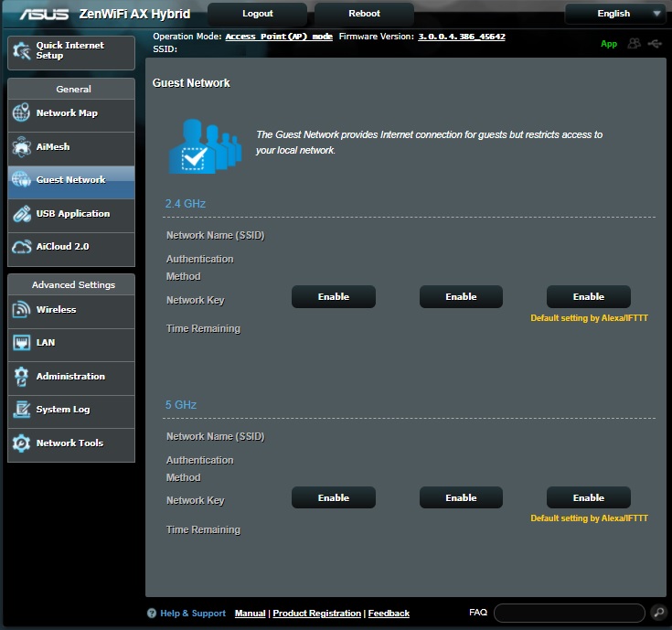672x630 pixels.
Task: Click the green App link
Action: (x=609, y=44)
